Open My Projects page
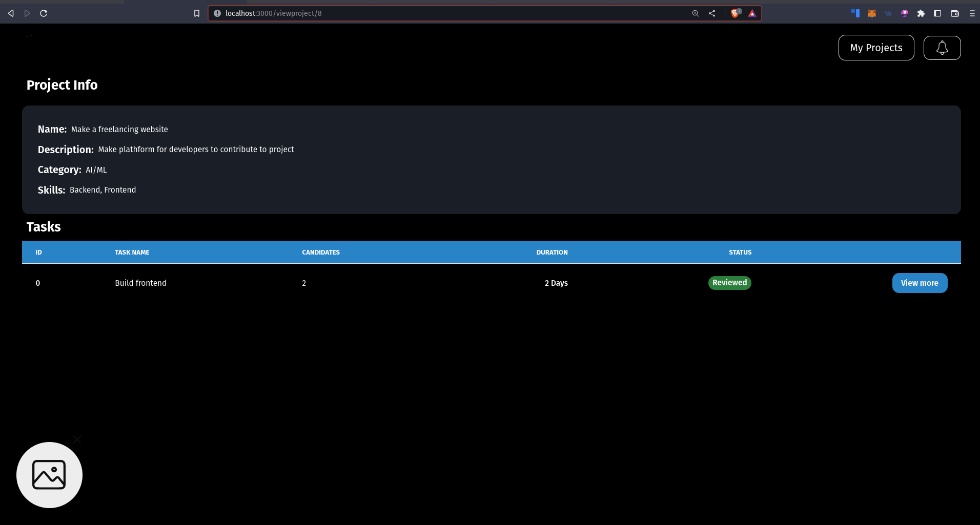 [x=876, y=48]
